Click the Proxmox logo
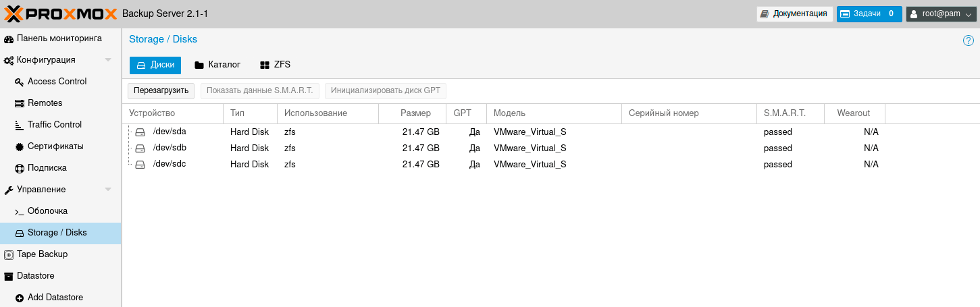Image resolution: width=980 pixels, height=307 pixels. [61, 13]
